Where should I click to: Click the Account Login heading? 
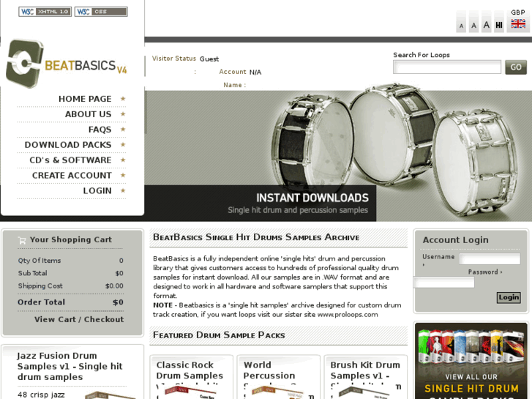pyautogui.click(x=455, y=239)
